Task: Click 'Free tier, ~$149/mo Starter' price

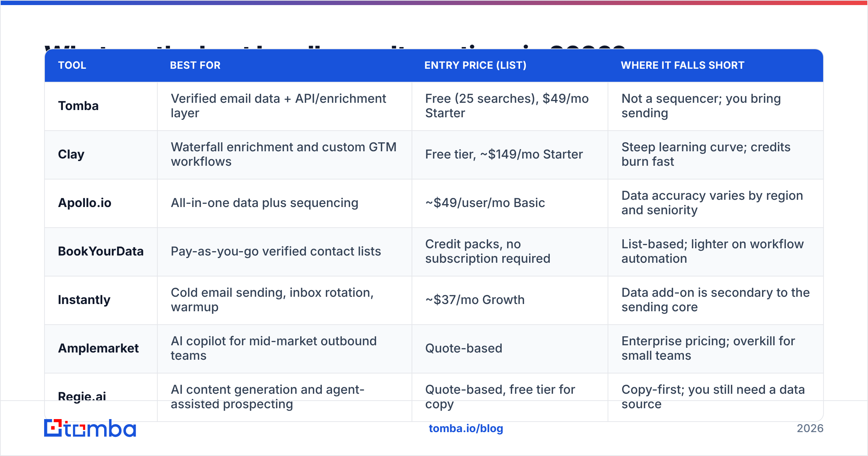Action: pos(504,155)
